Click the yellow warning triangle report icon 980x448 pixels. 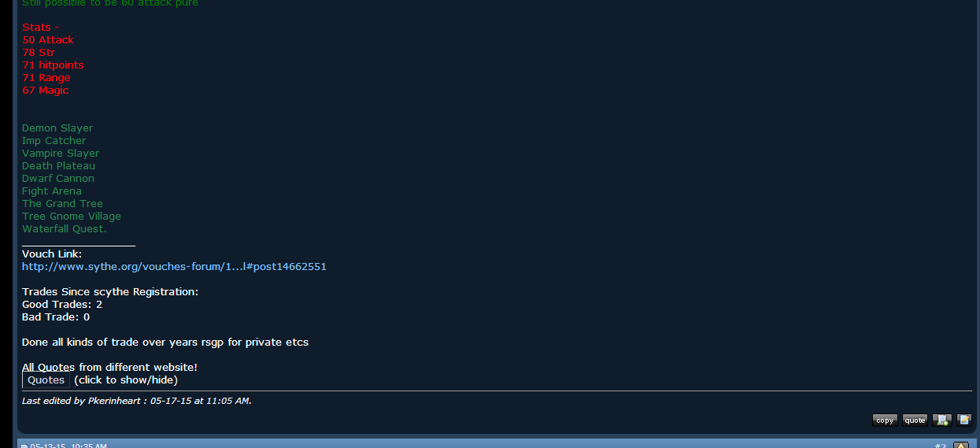960,445
